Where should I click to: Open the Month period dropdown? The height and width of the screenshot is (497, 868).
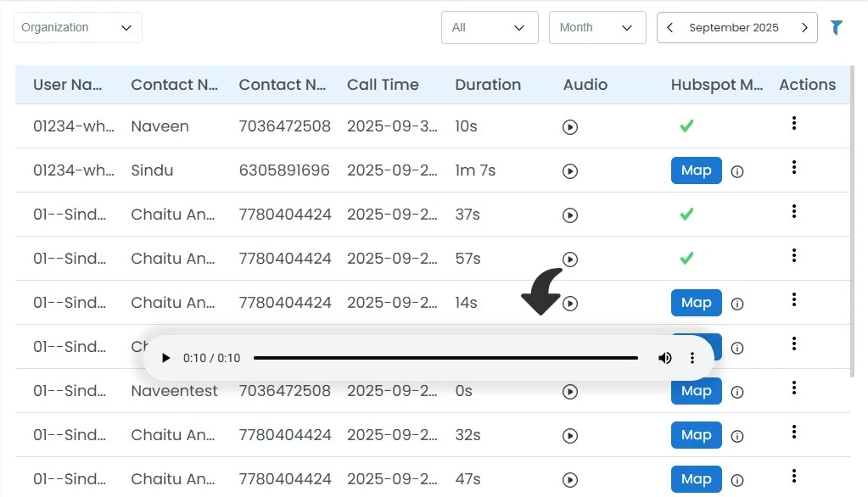(x=597, y=28)
